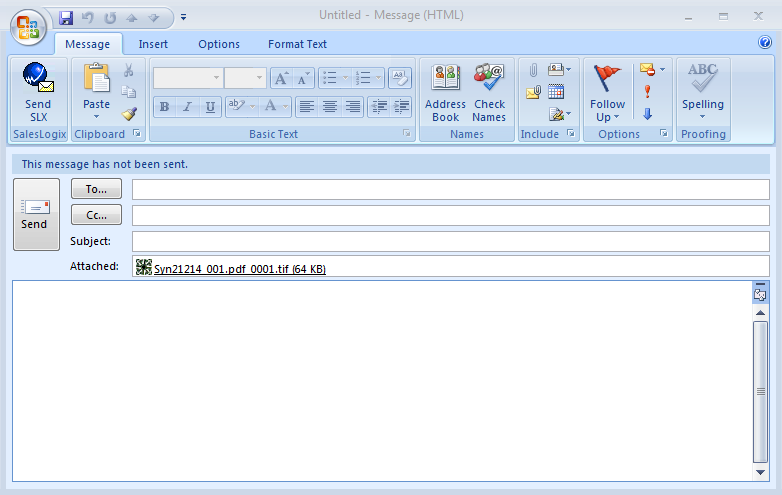Decrease the paragraph indent

coord(379,107)
